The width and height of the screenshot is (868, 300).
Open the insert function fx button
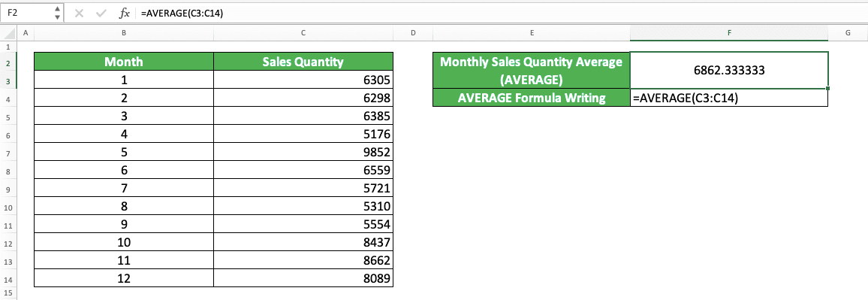125,14
